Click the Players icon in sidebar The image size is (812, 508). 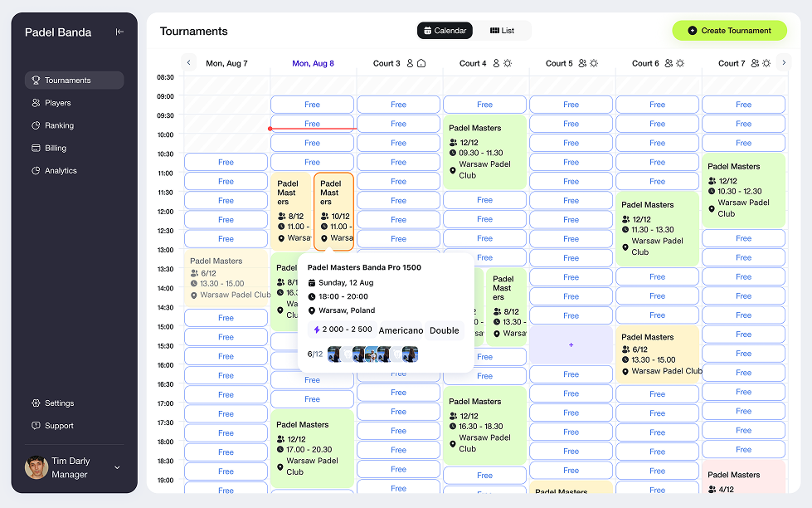[36, 103]
